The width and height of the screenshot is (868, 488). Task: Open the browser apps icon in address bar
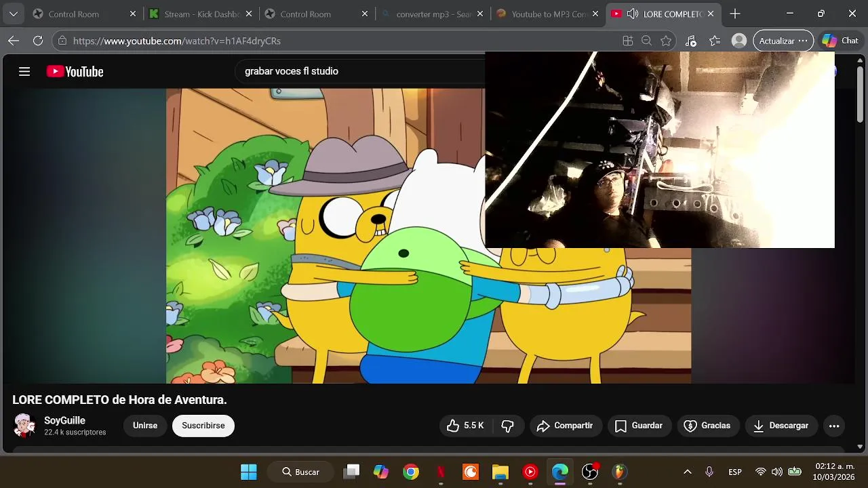coord(628,41)
